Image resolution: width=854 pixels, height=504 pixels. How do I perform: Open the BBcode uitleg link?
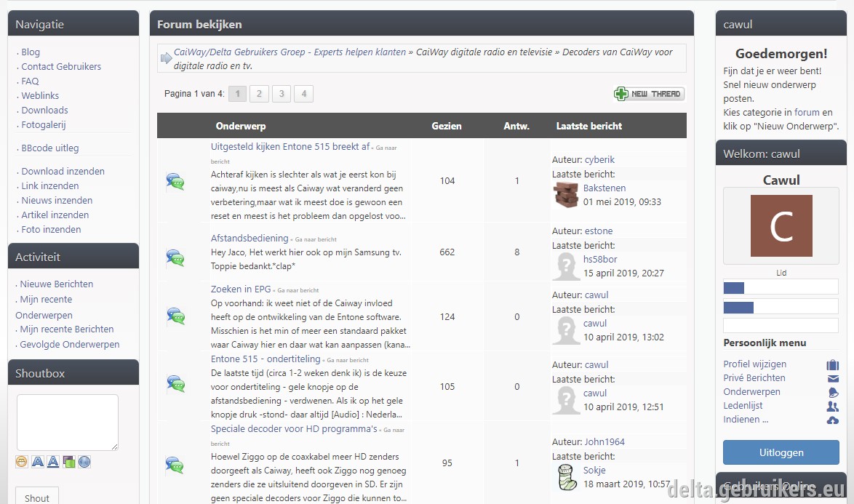(50, 148)
